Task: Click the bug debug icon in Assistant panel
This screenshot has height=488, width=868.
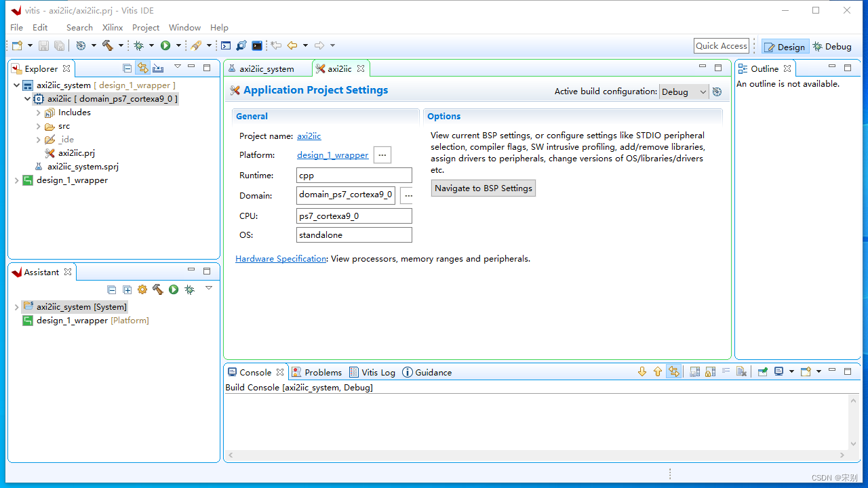Action: (189, 289)
